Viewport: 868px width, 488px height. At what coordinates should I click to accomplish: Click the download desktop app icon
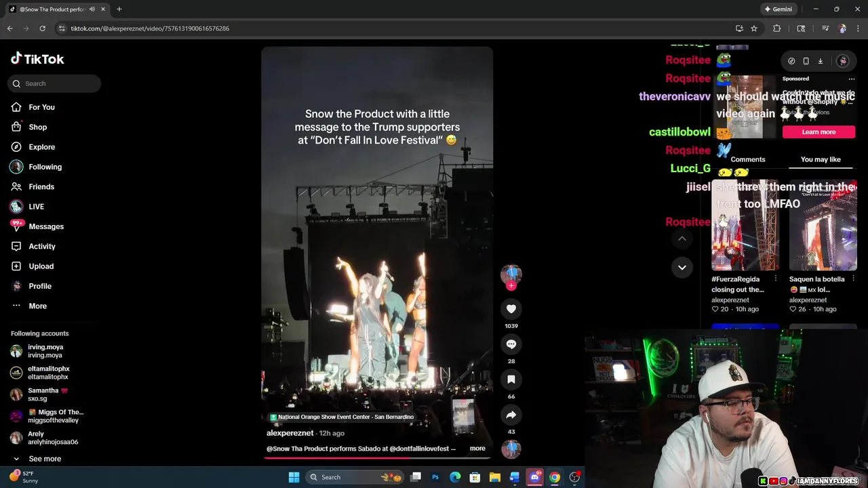coord(820,61)
